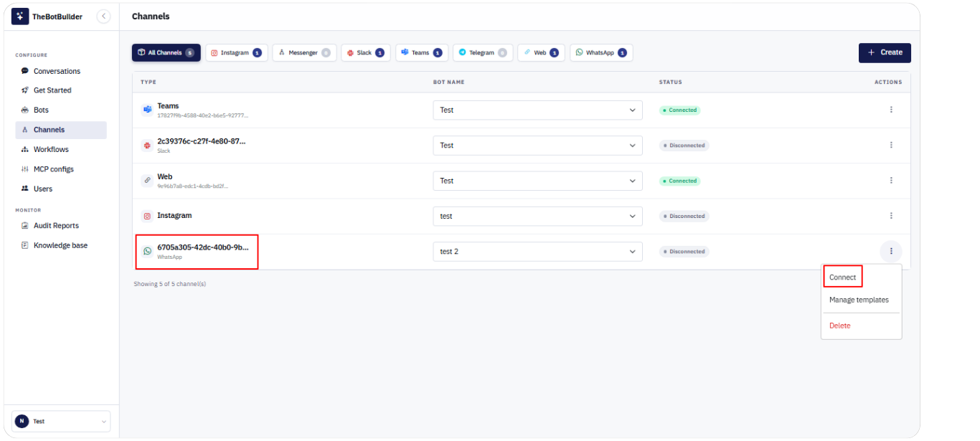The height and width of the screenshot is (441, 980).
Task: Expand bot name dropdown for Teams
Action: [537, 110]
